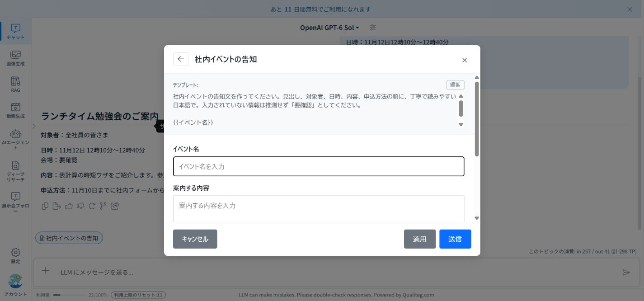Screen dimensions: 644x301
Task: Click the send arrow icon in message bar
Action: tap(626, 272)
